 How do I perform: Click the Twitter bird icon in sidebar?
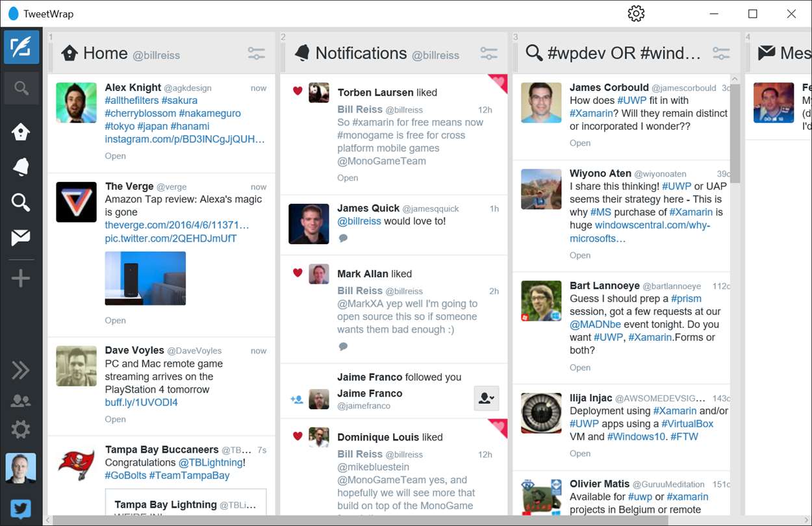[x=21, y=509]
